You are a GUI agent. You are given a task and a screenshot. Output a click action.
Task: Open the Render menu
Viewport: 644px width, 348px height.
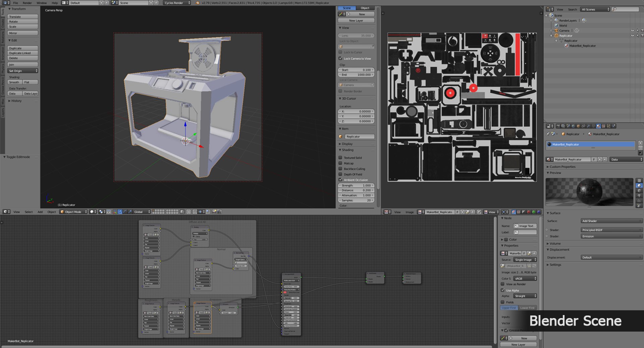(x=27, y=3)
